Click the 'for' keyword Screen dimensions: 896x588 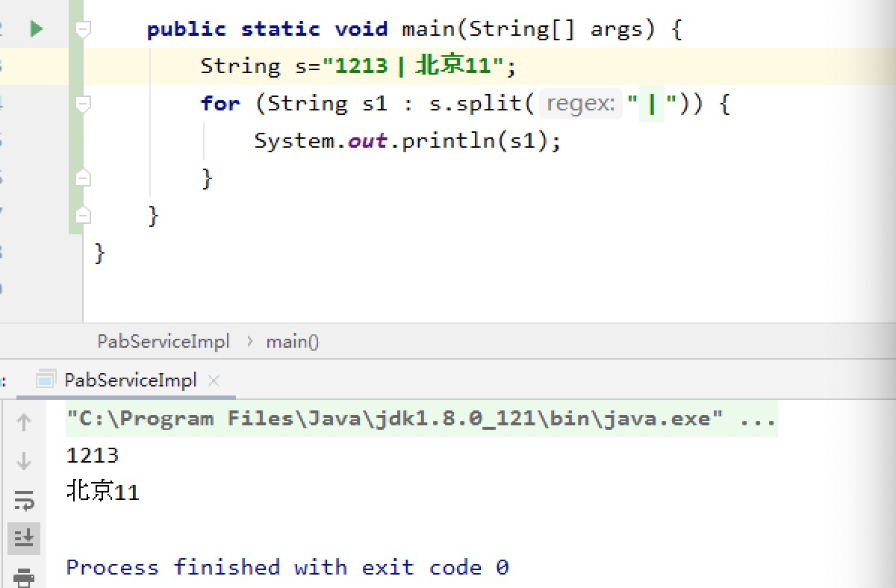[220, 104]
